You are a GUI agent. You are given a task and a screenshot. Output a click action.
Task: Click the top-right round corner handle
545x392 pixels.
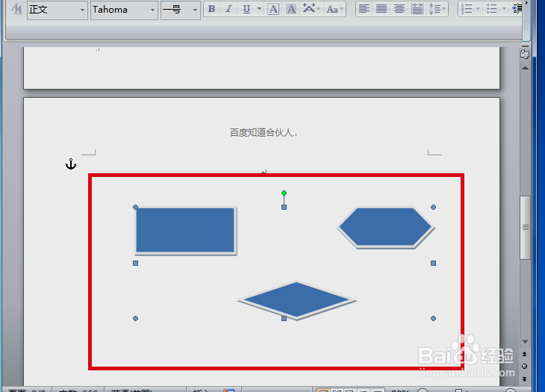tap(433, 207)
